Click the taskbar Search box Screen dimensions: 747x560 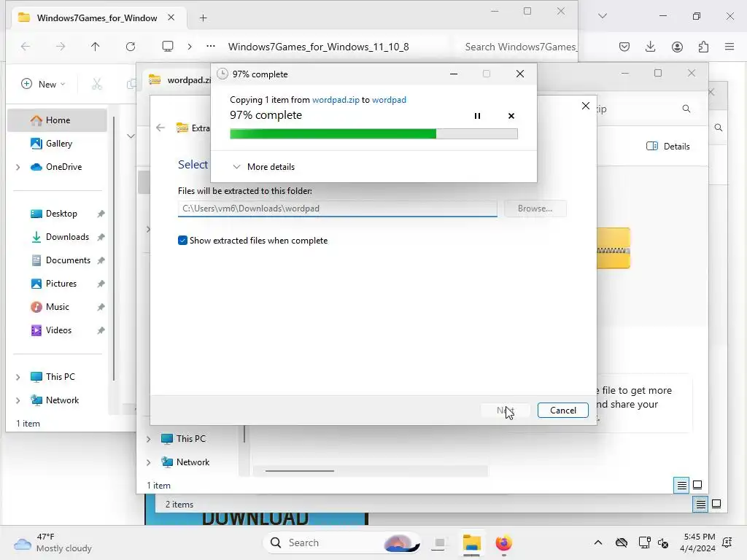[342, 542]
